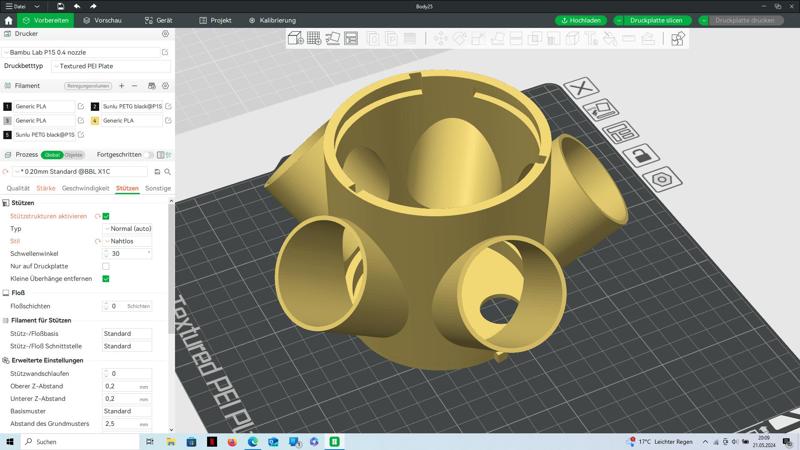Viewport: 800px width, 450px height.
Task: Select Objekte process mode toggle
Action: (73, 155)
